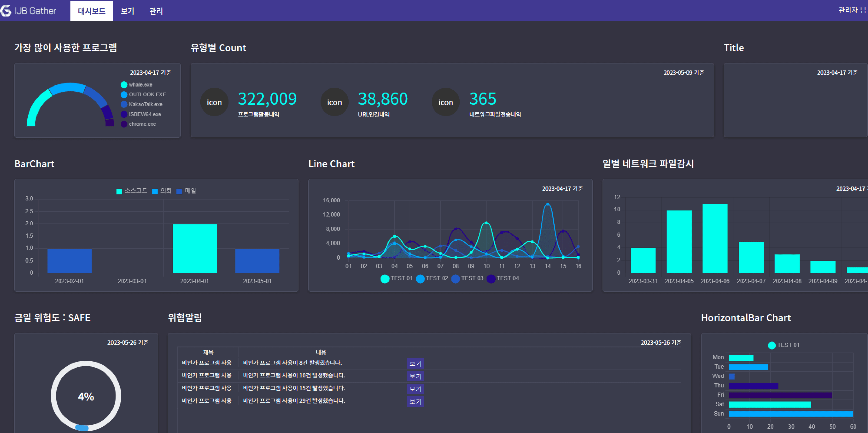The image size is (868, 433).
Task: Click the line chart peak at 14
Action: coord(548,204)
